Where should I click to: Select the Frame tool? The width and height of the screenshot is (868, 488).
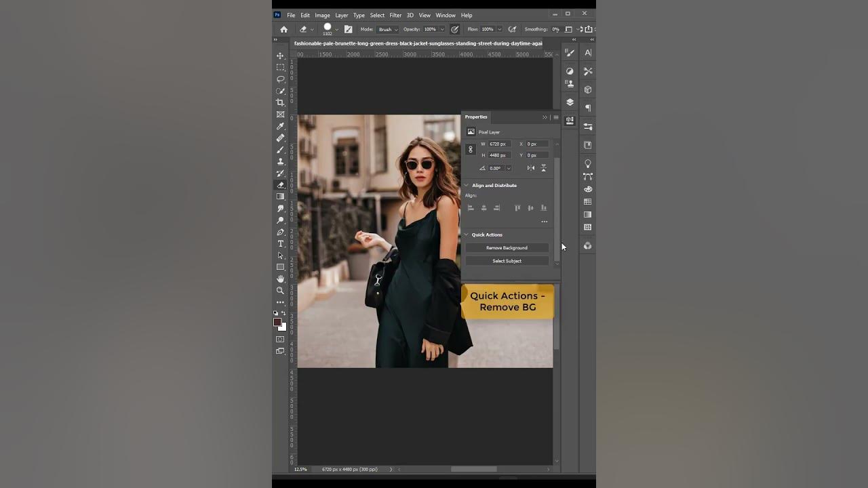coord(280,115)
